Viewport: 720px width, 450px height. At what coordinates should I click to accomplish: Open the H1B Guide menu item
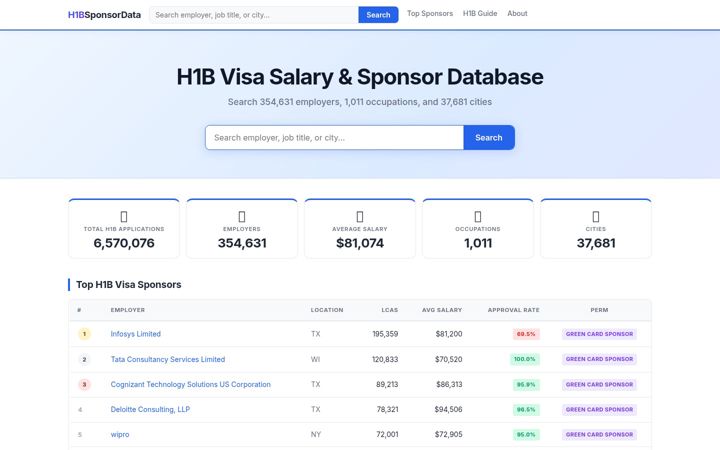tap(480, 14)
